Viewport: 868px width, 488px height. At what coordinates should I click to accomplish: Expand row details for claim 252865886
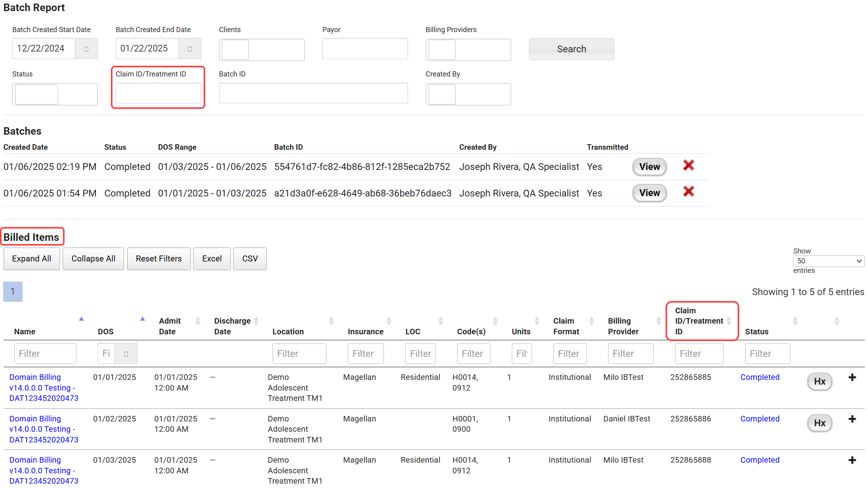point(852,419)
